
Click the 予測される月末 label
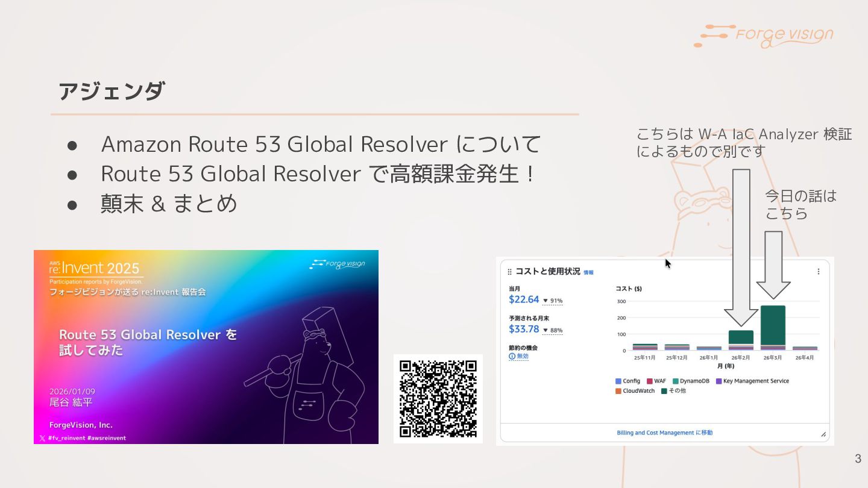click(x=529, y=318)
